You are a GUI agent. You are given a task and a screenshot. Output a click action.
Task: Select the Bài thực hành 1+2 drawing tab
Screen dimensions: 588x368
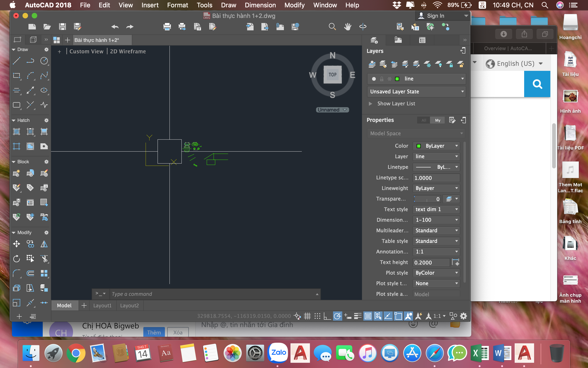[102, 40]
